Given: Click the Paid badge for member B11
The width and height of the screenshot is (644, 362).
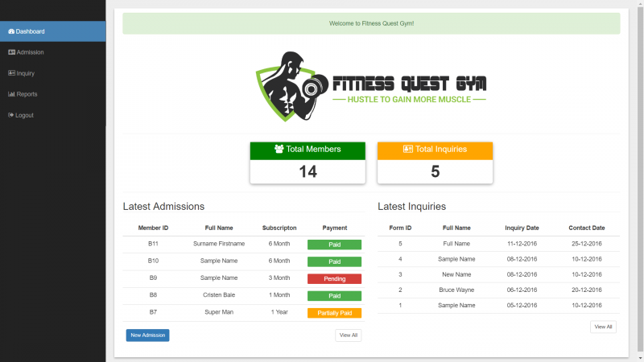Looking at the screenshot, I should tap(334, 244).
